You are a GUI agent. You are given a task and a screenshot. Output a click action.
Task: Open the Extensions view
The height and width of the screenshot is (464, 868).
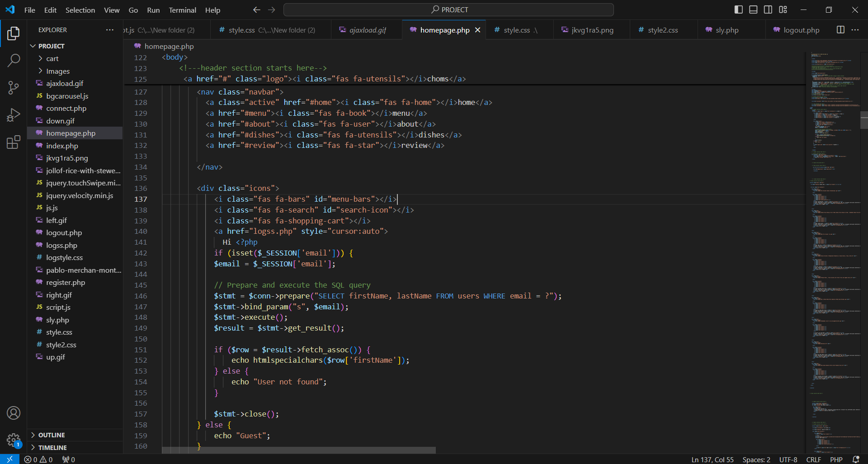point(14,142)
